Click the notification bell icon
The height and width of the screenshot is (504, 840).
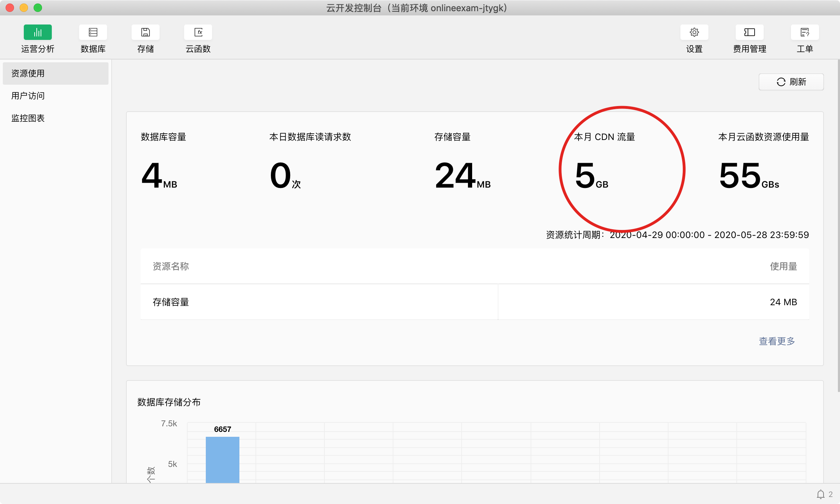[820, 494]
